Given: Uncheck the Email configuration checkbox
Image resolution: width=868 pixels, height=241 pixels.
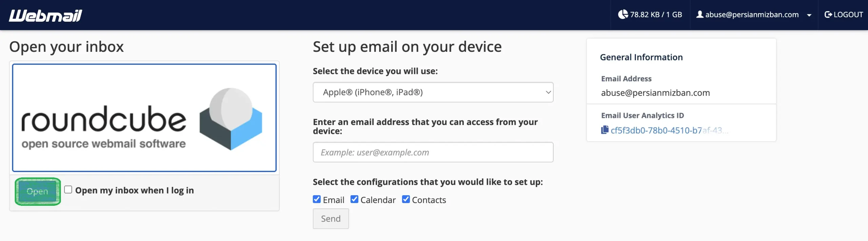Looking at the screenshot, I should [317, 199].
